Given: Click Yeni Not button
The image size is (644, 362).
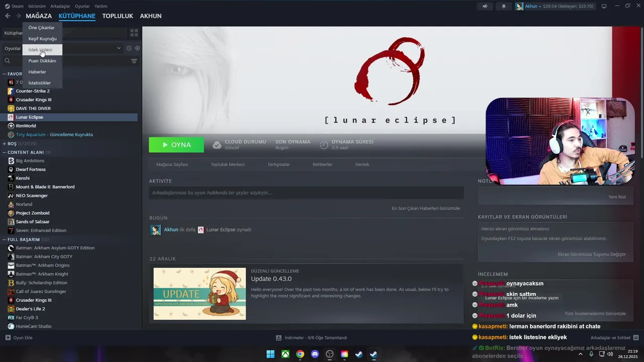Looking at the screenshot, I should point(617,197).
